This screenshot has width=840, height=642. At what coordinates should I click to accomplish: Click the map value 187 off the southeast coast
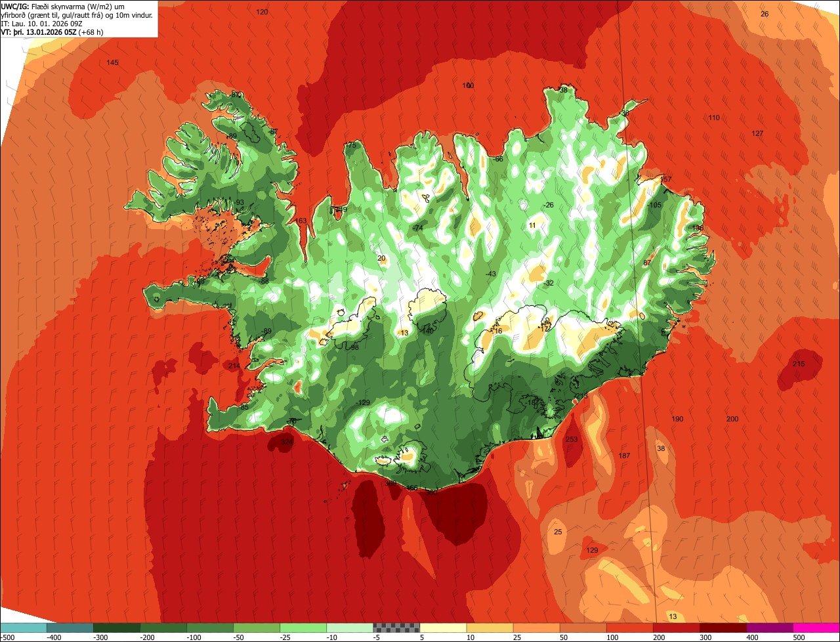click(624, 456)
